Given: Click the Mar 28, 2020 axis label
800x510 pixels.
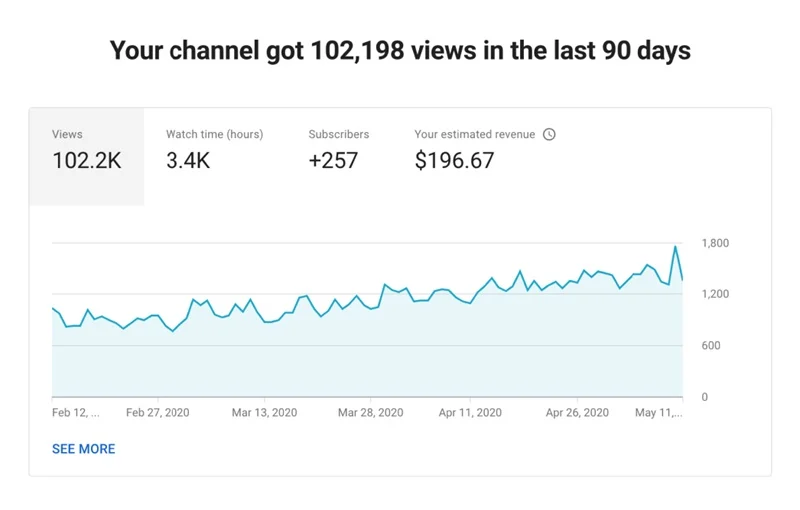Looking at the screenshot, I should [370, 412].
